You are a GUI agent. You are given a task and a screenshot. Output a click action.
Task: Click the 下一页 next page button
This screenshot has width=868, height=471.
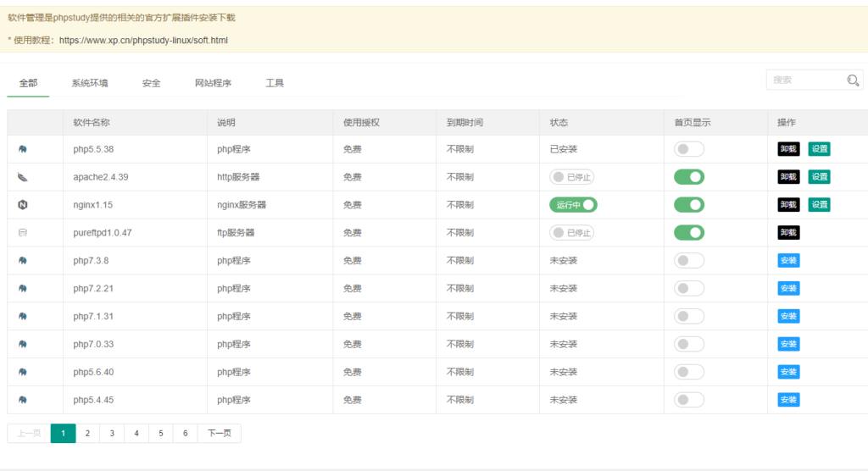[220, 434]
